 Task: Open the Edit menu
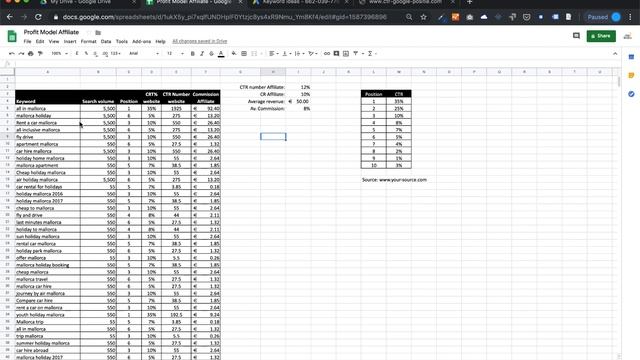(x=40, y=41)
